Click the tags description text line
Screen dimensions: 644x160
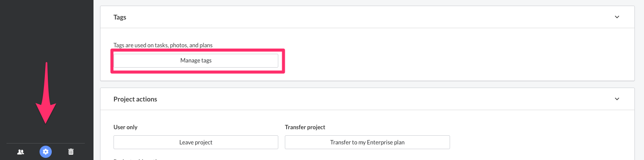[x=163, y=45]
